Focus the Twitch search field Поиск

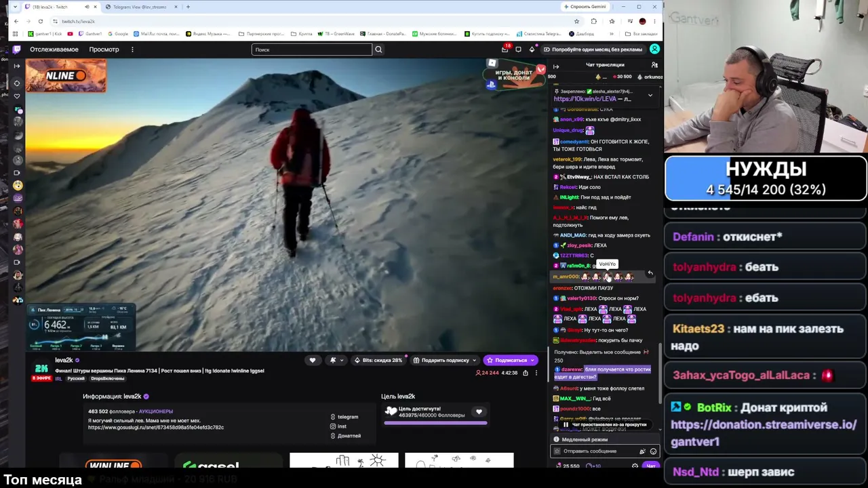point(312,49)
